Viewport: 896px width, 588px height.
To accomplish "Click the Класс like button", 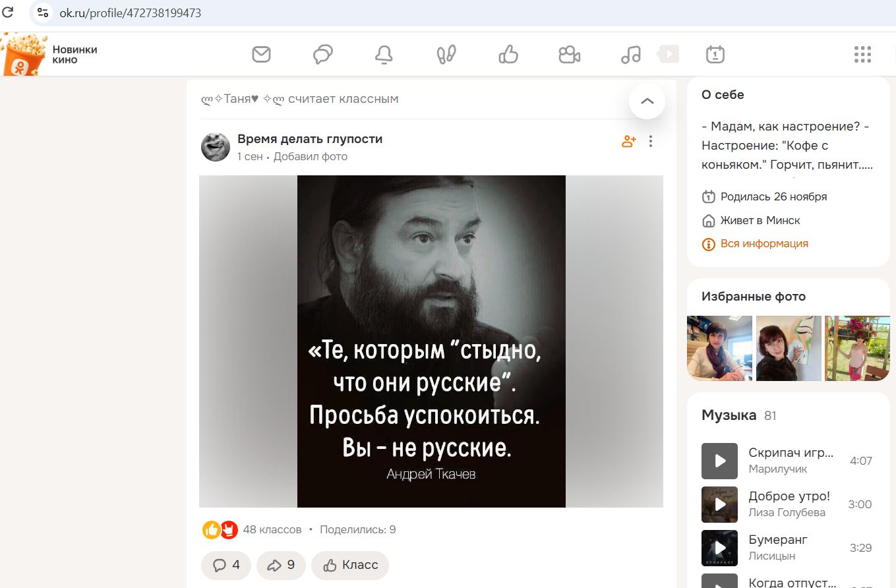I will pos(350,565).
